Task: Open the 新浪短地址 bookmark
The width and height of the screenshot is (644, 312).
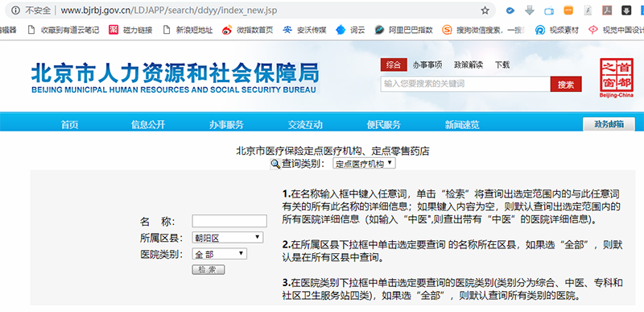Action: click(x=188, y=30)
